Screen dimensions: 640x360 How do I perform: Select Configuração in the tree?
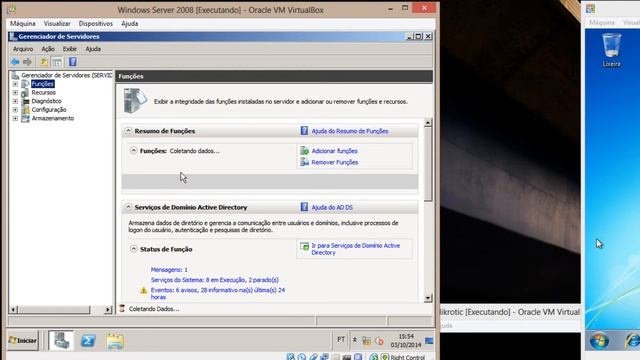pyautogui.click(x=49, y=110)
